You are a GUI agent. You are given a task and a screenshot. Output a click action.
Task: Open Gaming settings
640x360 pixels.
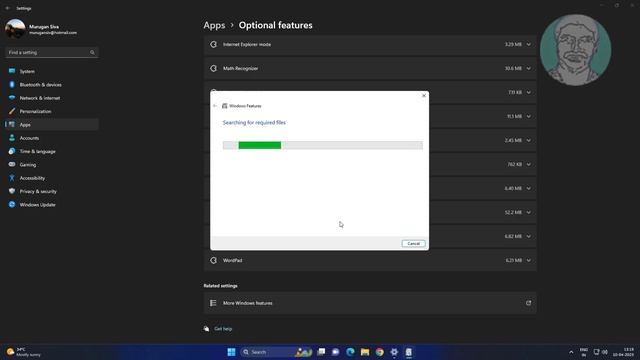pos(51,164)
